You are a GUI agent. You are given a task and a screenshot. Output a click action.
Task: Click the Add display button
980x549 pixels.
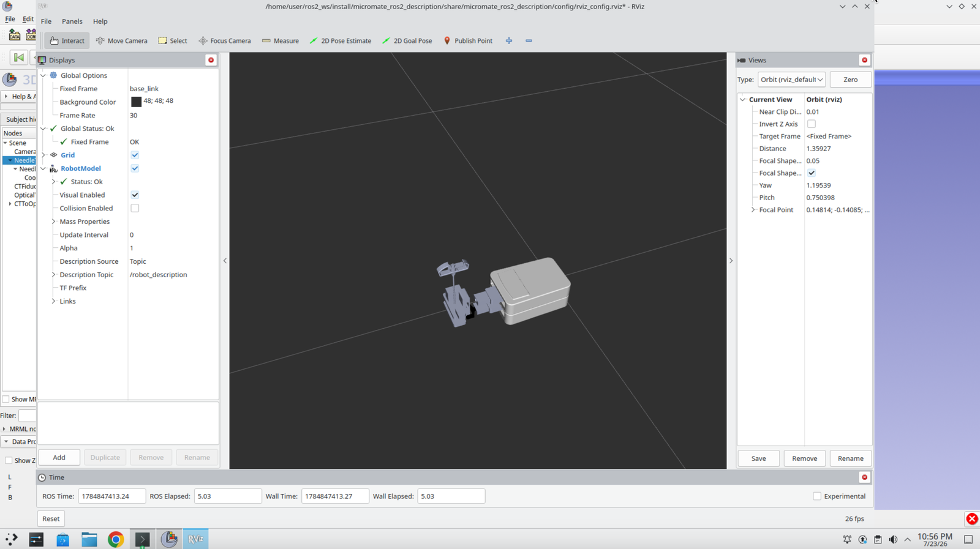59,457
